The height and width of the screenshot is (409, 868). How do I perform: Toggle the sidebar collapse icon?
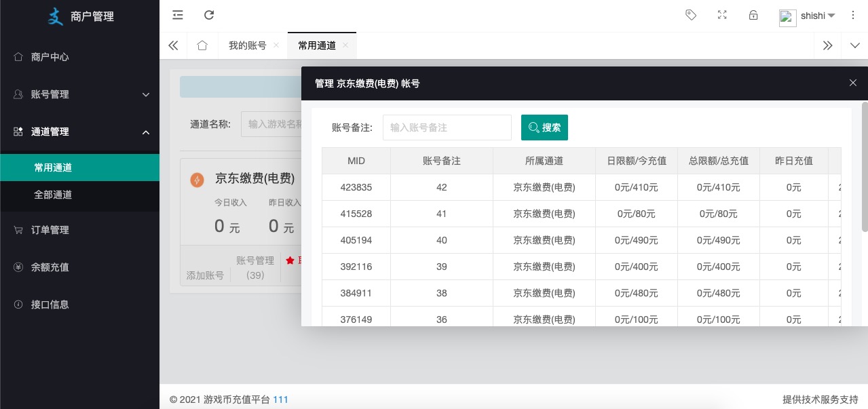point(178,15)
